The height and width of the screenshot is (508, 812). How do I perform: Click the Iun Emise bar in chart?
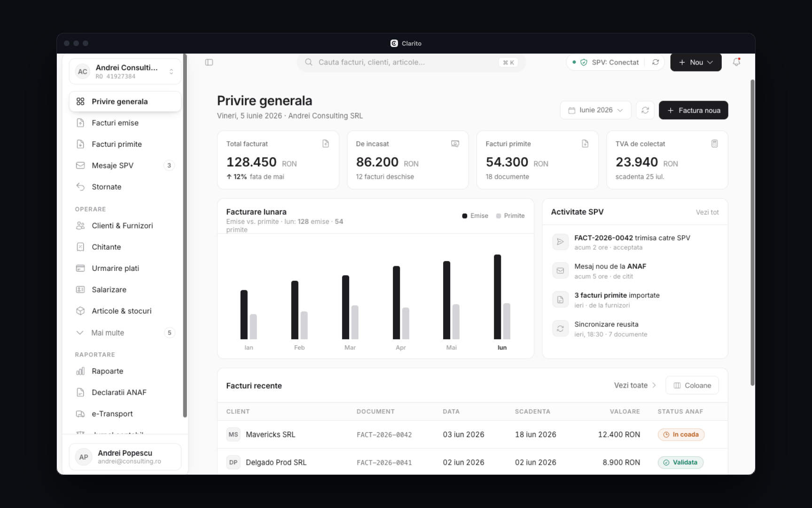click(x=497, y=297)
